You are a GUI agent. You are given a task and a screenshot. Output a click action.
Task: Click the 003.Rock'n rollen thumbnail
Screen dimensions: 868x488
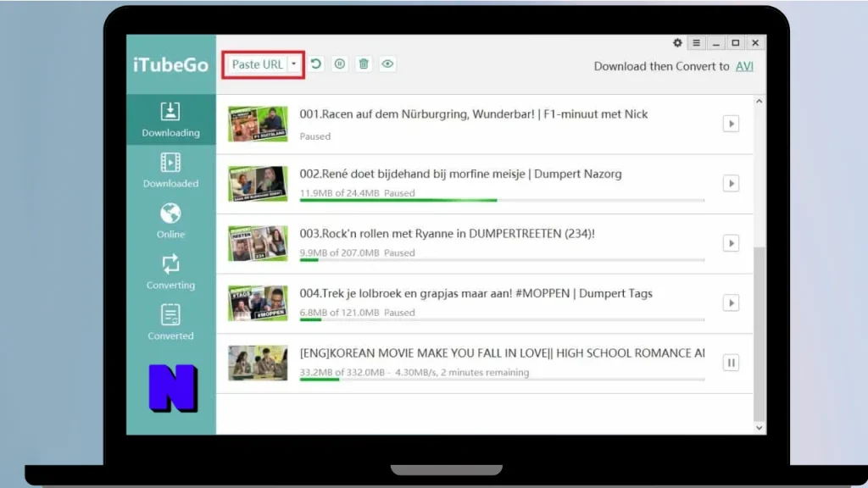point(258,243)
